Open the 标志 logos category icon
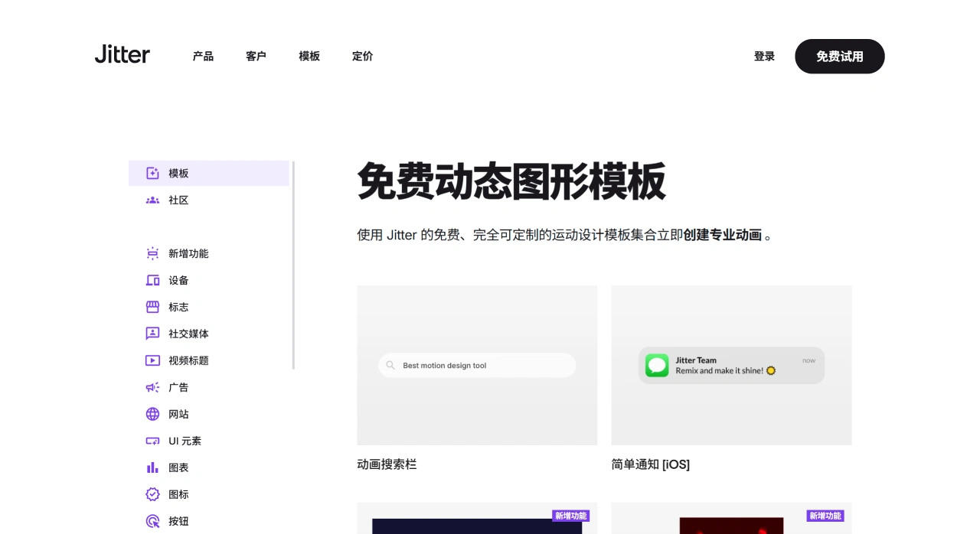The image size is (980, 534). tap(152, 307)
